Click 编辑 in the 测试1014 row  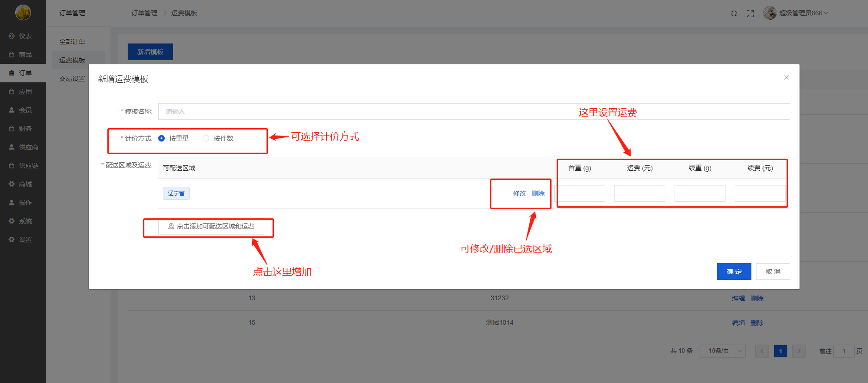click(738, 323)
